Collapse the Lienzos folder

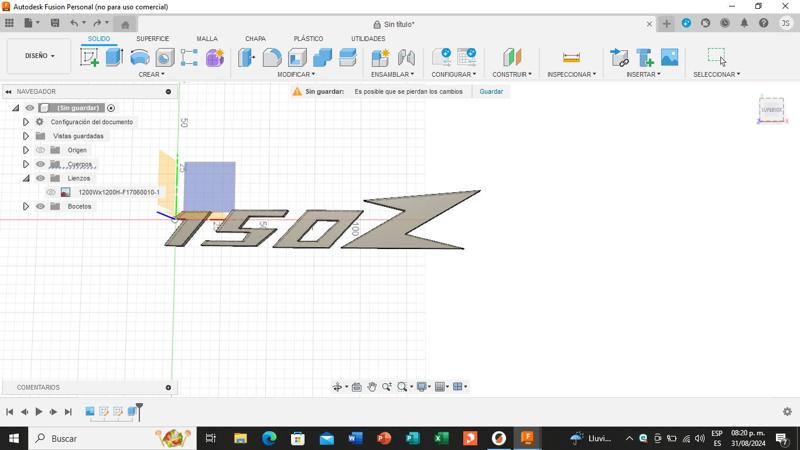point(26,178)
